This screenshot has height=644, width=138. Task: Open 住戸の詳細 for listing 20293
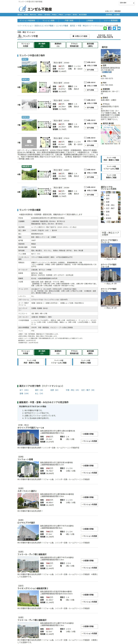[x=91, y=108]
